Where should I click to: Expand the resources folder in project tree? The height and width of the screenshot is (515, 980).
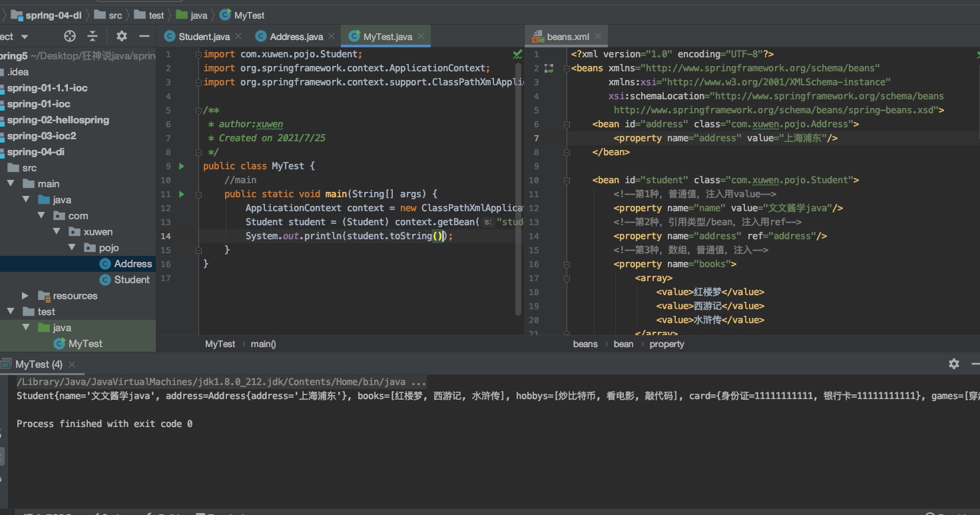pos(25,296)
